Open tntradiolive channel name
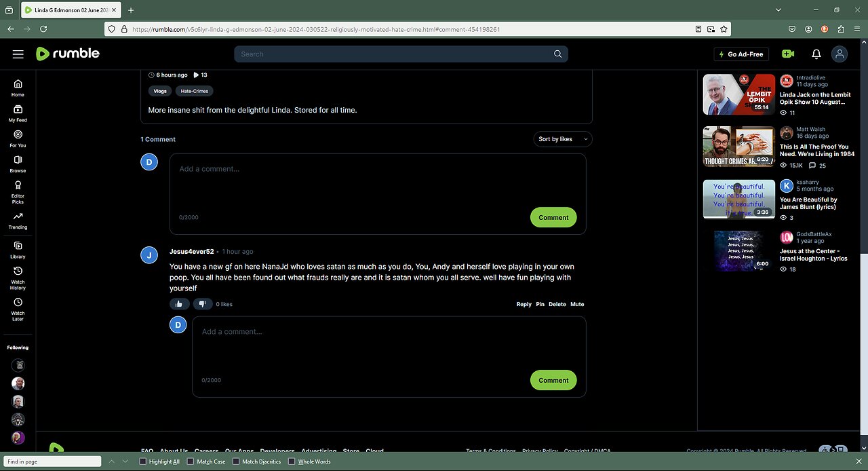The width and height of the screenshot is (868, 471). click(x=811, y=77)
